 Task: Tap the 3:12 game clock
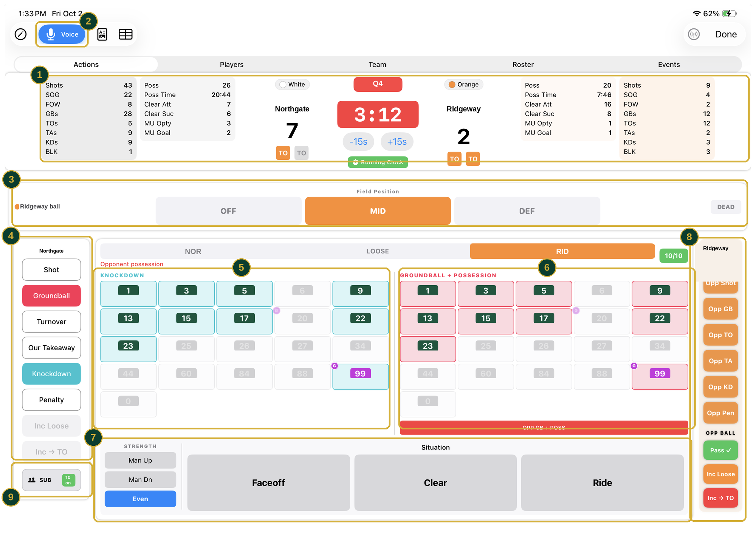pos(378,114)
